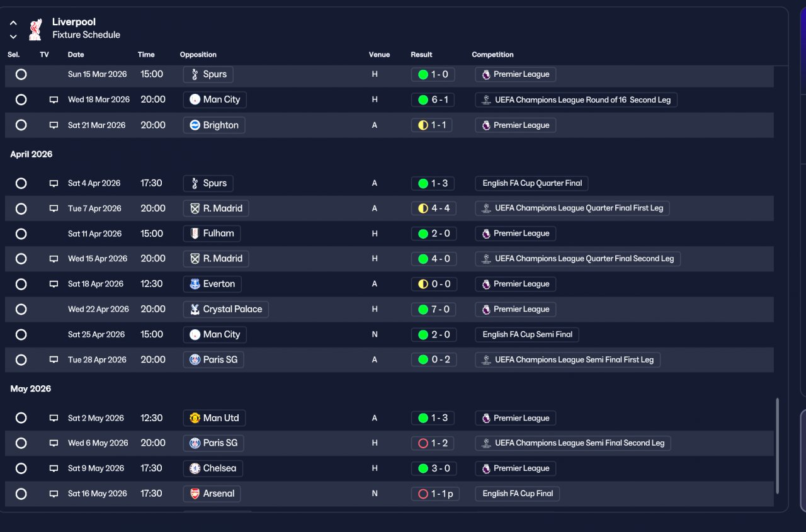Open Champions League Quarter Final Second Leg

click(x=578, y=259)
